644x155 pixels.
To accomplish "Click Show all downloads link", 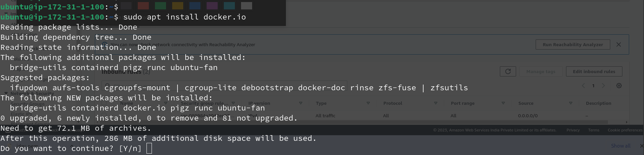I will tap(620, 146).
